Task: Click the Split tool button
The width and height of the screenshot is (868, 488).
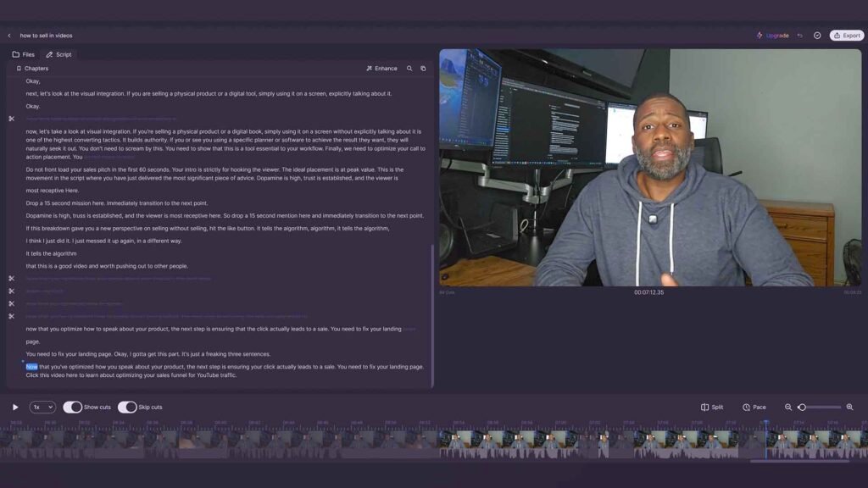Action: (712, 408)
